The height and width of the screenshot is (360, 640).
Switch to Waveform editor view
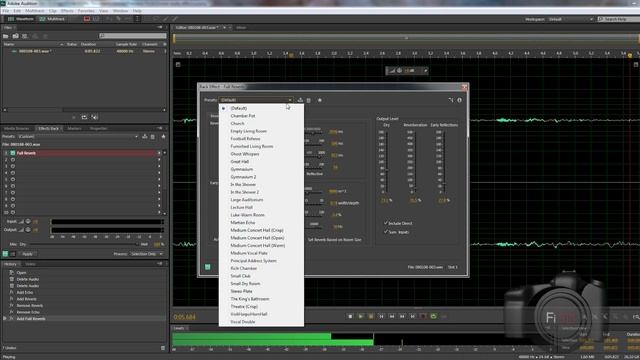point(20,19)
